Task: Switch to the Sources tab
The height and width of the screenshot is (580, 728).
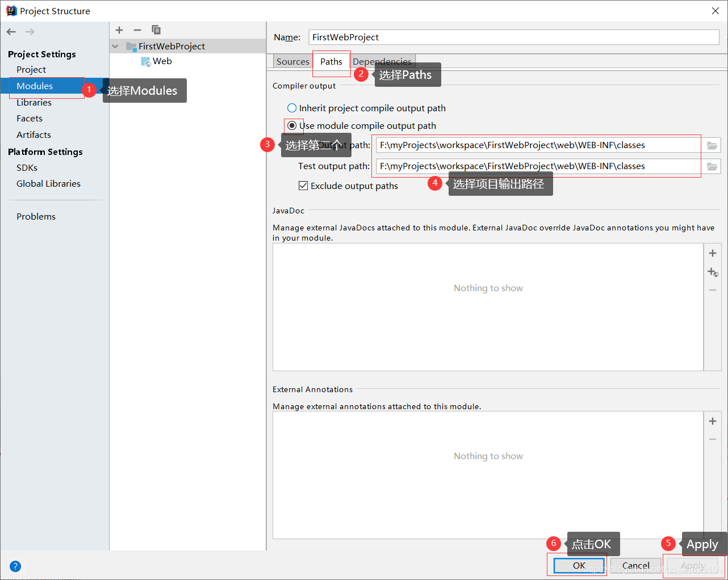Action: point(293,61)
